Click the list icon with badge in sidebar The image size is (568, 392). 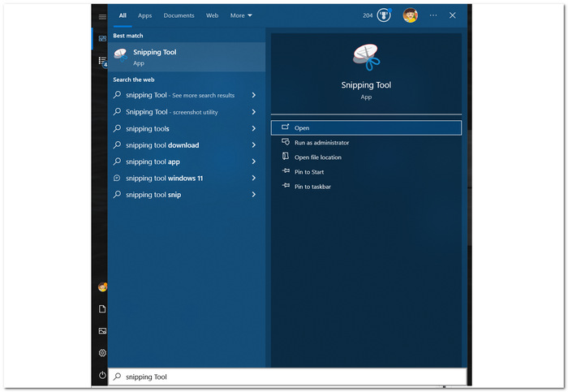click(x=103, y=61)
